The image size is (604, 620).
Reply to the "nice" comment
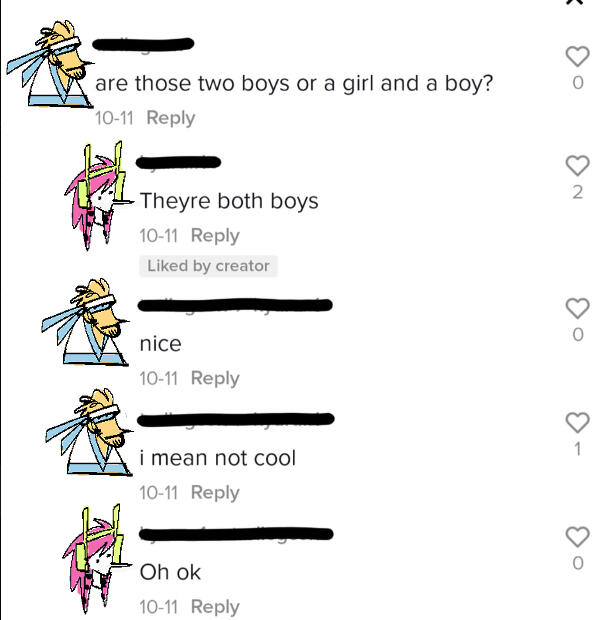pyautogui.click(x=215, y=378)
